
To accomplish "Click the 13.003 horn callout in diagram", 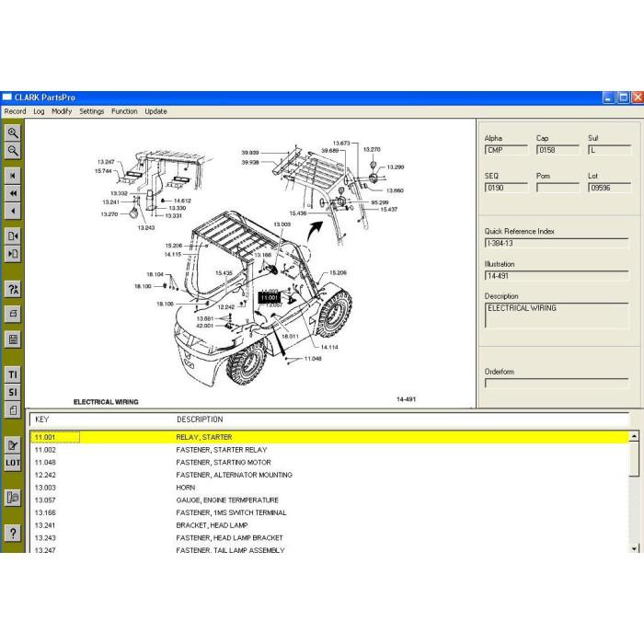I will click(x=282, y=224).
